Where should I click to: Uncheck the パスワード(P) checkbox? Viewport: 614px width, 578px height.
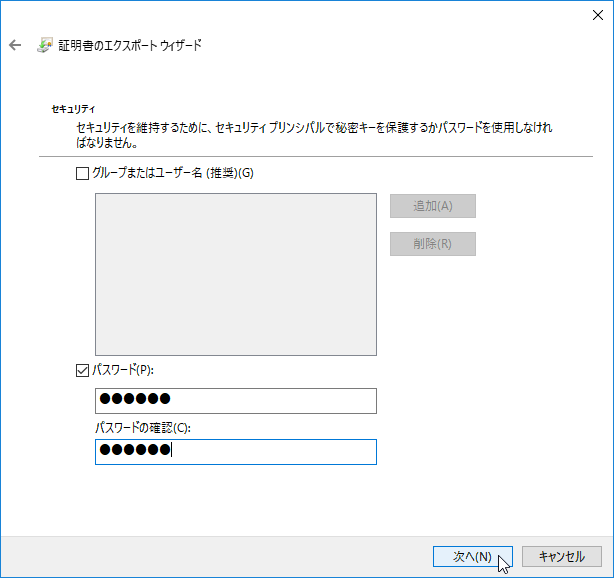pyautogui.click(x=82, y=370)
